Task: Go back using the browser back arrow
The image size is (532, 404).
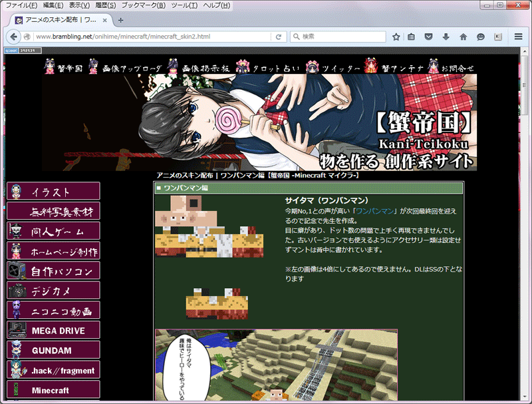Action: (x=13, y=37)
